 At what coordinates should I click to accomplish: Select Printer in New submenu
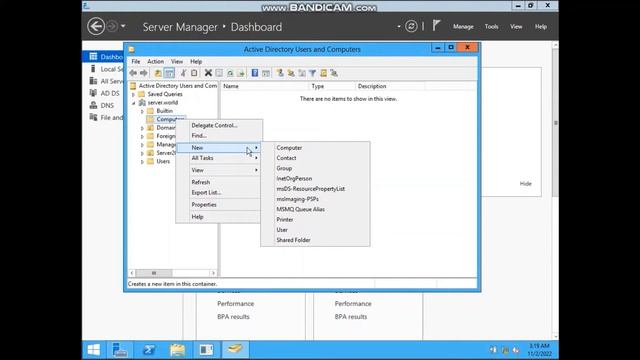pyautogui.click(x=315, y=220)
